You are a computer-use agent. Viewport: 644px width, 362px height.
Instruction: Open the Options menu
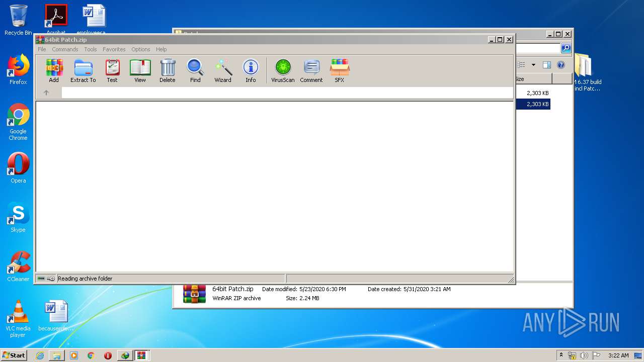pos(141,49)
